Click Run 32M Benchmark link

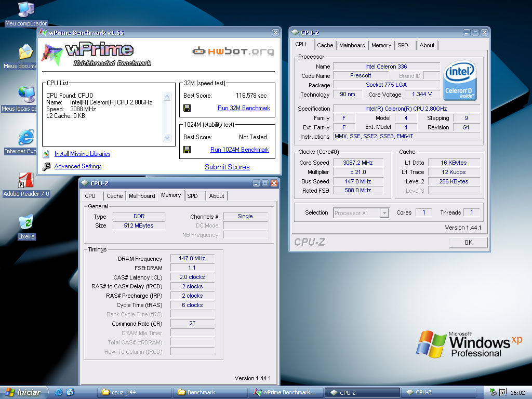[244, 108]
